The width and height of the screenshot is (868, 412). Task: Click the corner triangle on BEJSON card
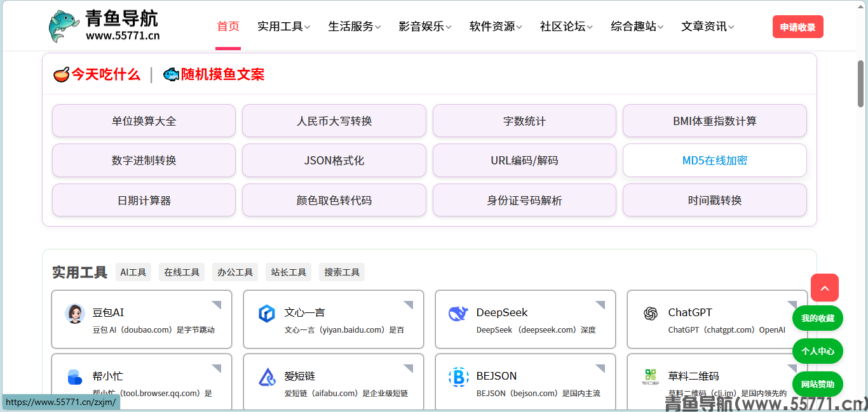click(601, 368)
